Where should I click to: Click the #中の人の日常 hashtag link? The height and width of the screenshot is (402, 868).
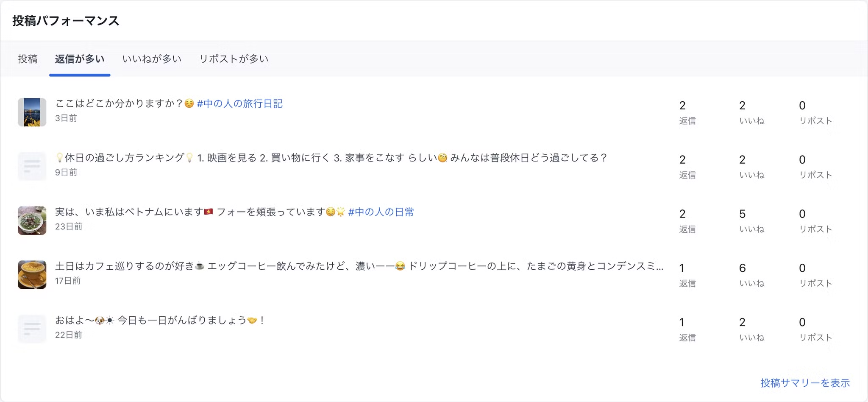coord(381,212)
